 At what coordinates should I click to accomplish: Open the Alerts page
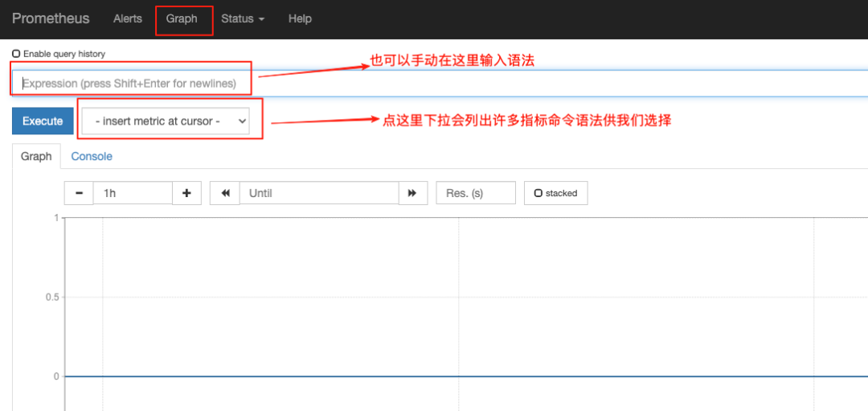(127, 18)
